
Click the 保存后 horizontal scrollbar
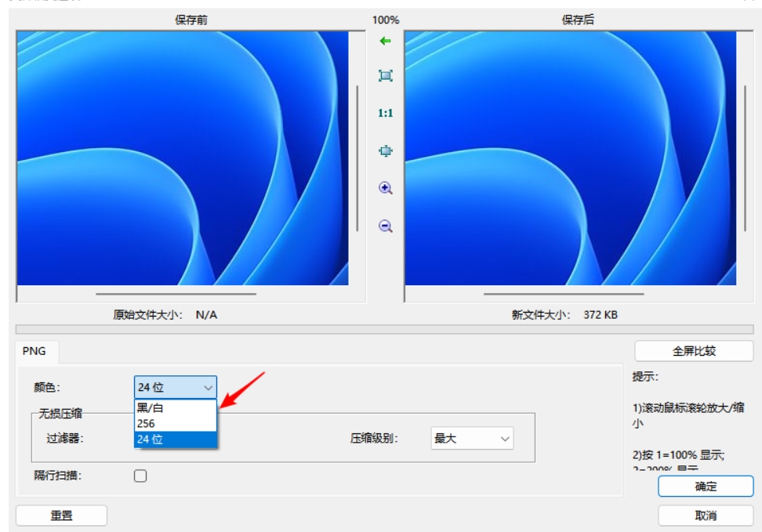coord(564,294)
